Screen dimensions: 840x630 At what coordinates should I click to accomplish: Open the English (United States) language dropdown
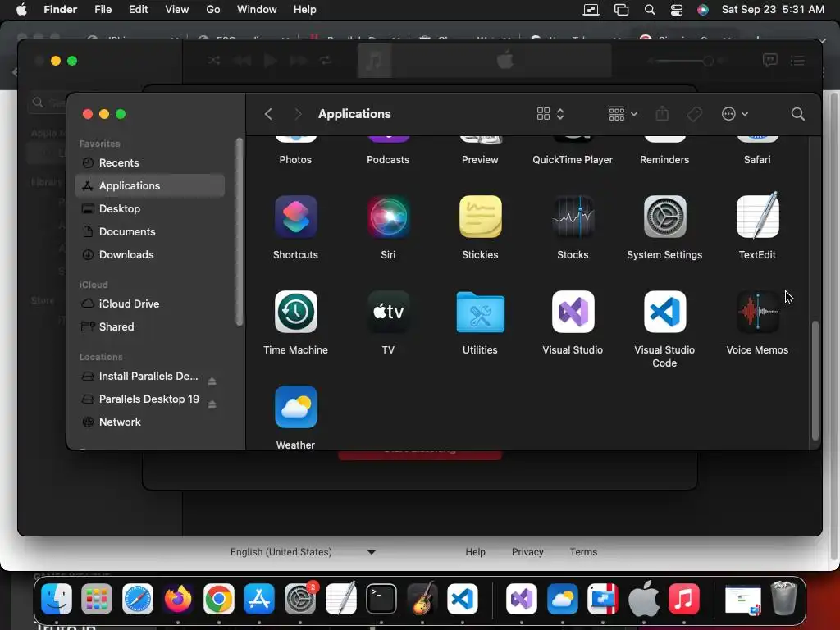point(303,552)
